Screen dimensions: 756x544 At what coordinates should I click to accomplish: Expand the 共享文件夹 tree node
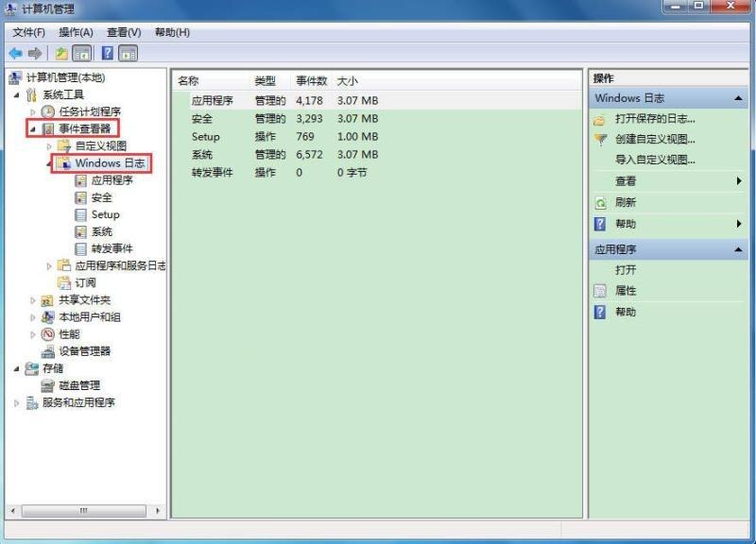(33, 300)
